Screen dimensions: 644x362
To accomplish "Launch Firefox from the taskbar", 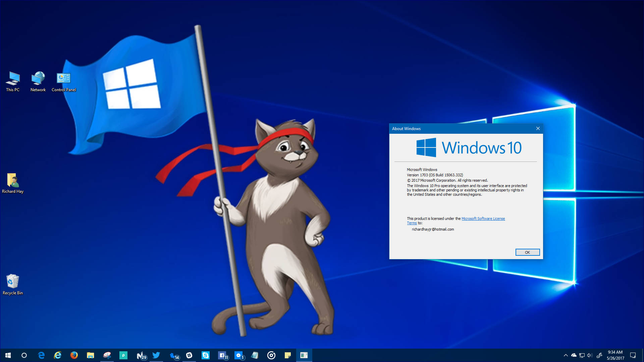I will pos(74,355).
